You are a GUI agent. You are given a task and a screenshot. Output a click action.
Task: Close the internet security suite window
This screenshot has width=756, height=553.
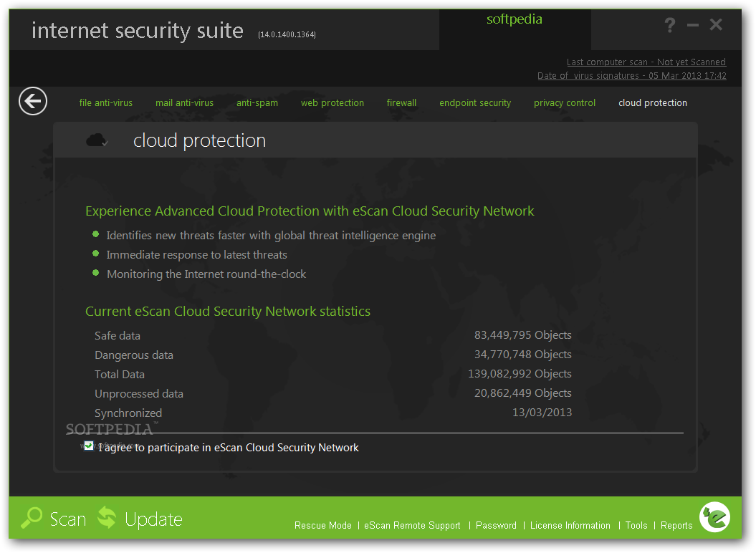click(x=716, y=24)
